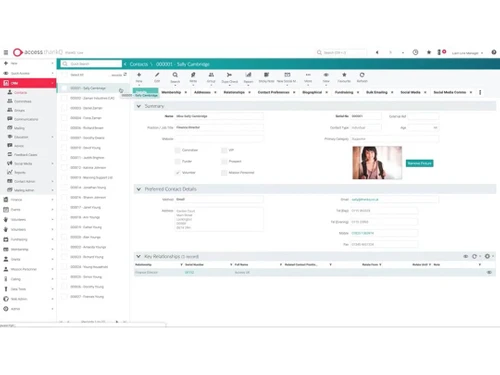Open the Primary Category dropdown
The height and width of the screenshot is (375, 500).
[394, 139]
